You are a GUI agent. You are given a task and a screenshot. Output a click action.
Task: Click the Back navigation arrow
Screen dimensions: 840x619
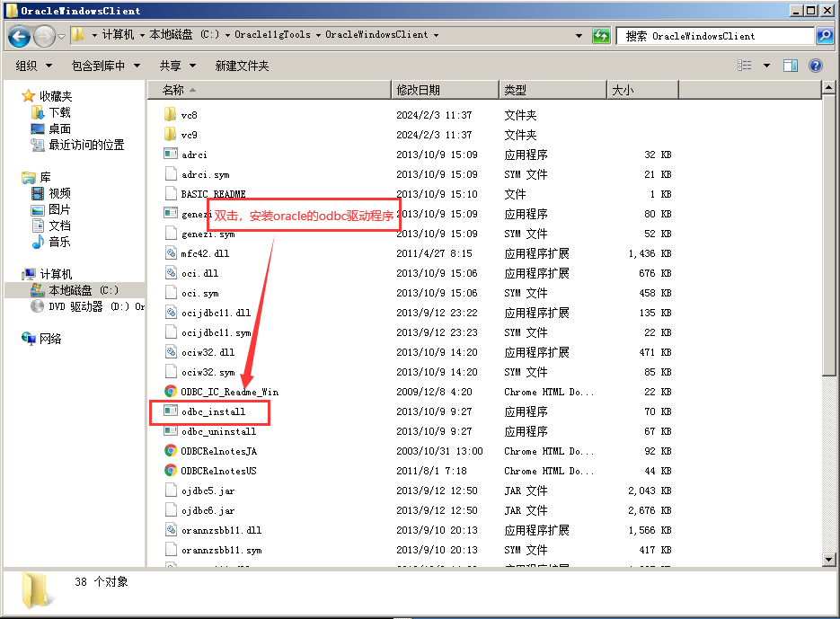tap(20, 35)
